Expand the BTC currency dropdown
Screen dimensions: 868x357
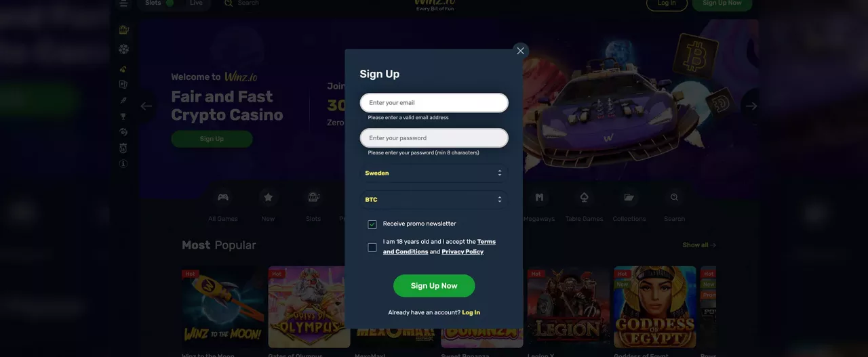(434, 199)
